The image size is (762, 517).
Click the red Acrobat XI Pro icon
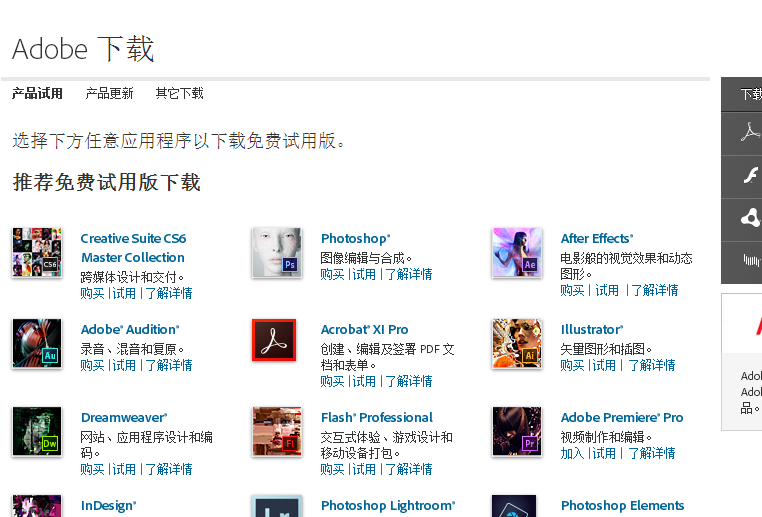274,340
